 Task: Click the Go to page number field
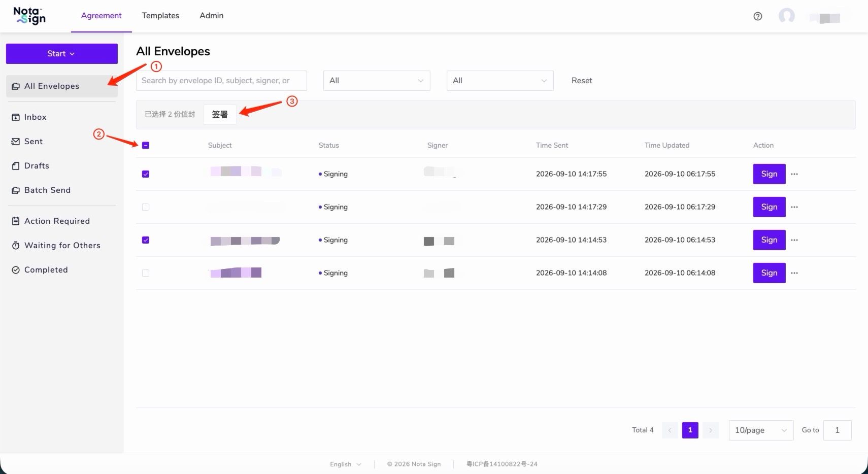[838, 430]
